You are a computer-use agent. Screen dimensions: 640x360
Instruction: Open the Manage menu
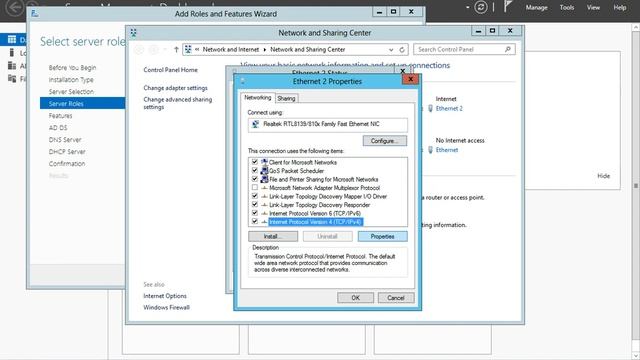(x=536, y=7)
